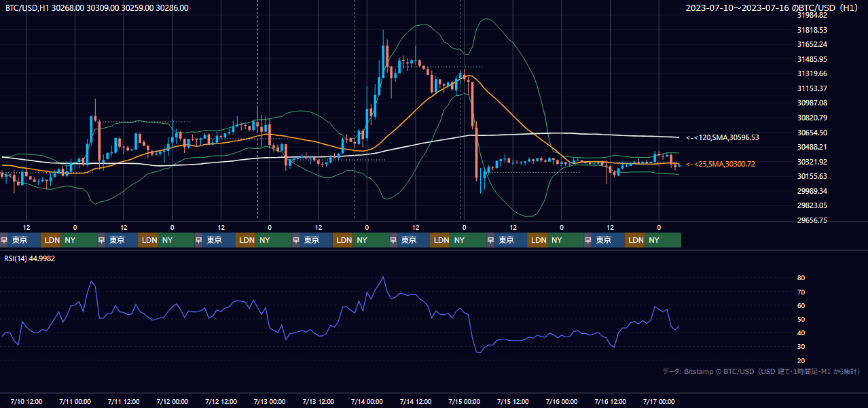The width and height of the screenshot is (868, 408).
Task: Click price axis value 29656.75
Action: pyautogui.click(x=812, y=220)
